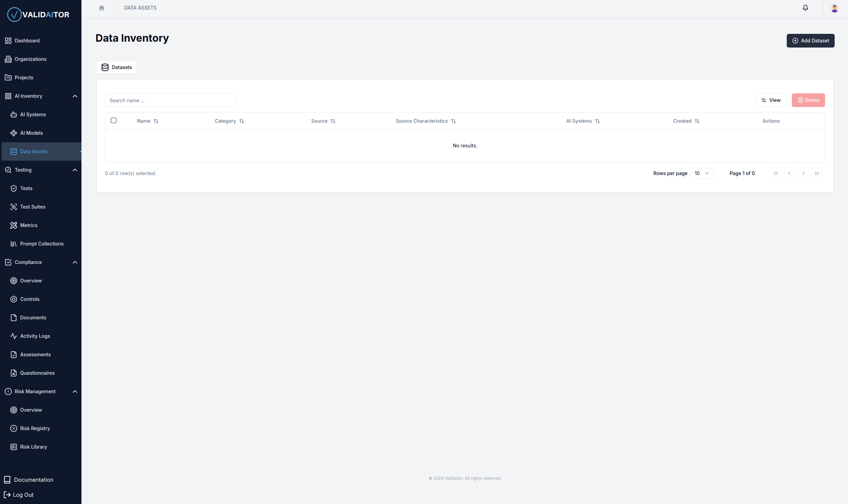The image size is (848, 504).
Task: Open the AI Models section
Action: [x=31, y=133]
